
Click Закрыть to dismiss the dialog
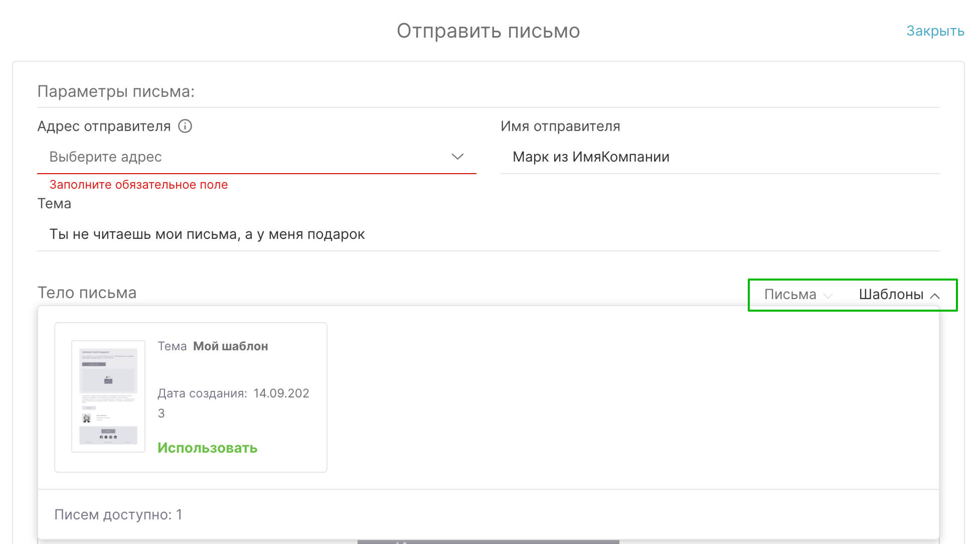pos(935,31)
